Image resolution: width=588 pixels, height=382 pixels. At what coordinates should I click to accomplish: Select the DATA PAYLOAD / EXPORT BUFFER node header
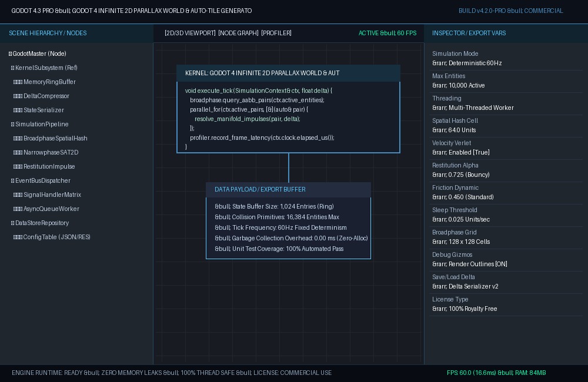288,190
